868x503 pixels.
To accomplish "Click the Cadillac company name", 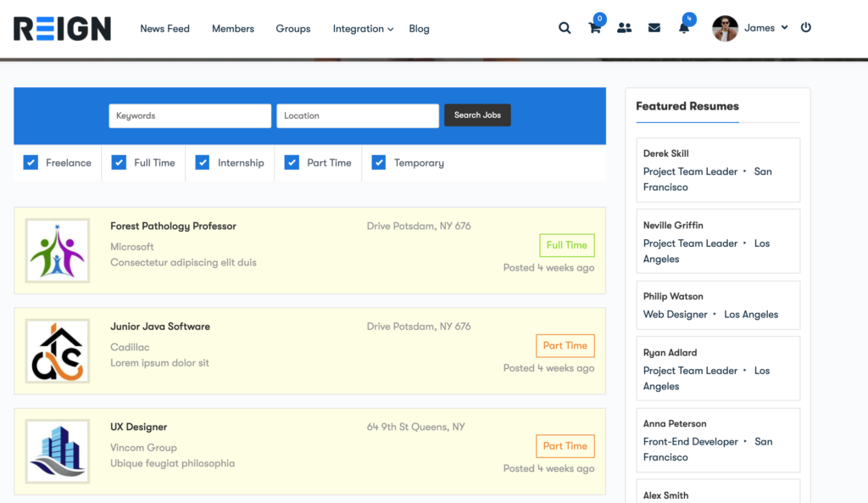I will tap(130, 347).
